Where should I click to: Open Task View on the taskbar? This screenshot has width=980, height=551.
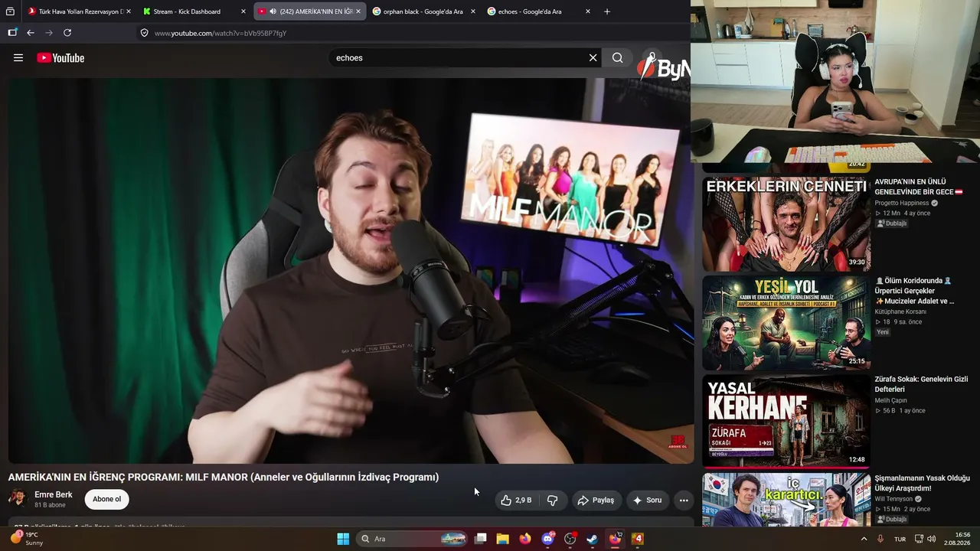481,539
